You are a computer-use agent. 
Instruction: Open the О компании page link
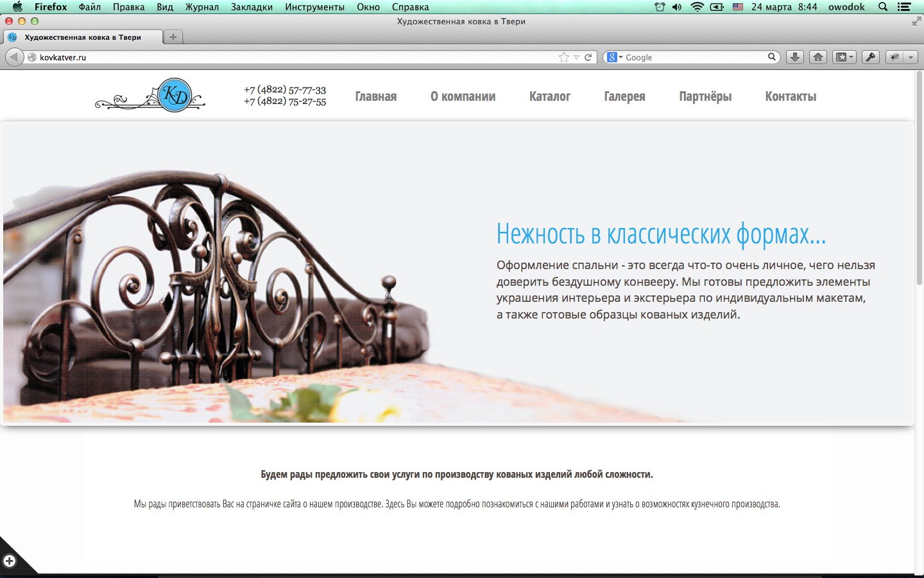tap(463, 96)
